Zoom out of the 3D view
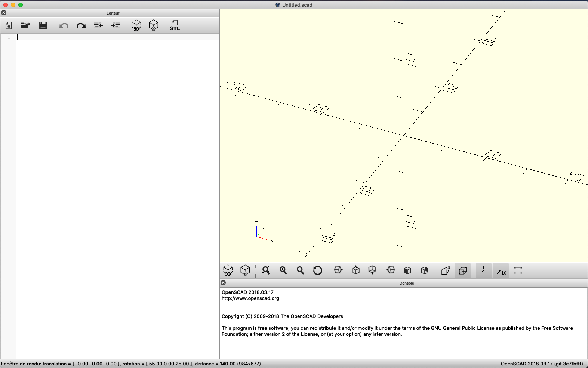 click(x=301, y=270)
